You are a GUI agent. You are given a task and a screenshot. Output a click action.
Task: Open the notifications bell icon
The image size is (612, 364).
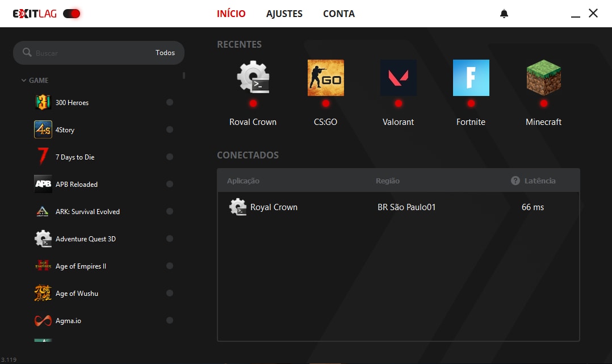click(x=504, y=14)
